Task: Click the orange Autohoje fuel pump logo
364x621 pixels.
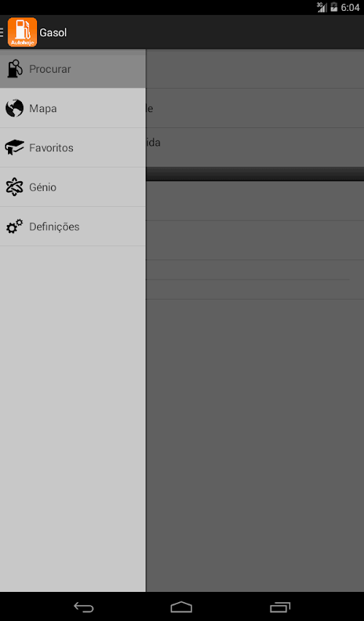Action: coord(22,32)
